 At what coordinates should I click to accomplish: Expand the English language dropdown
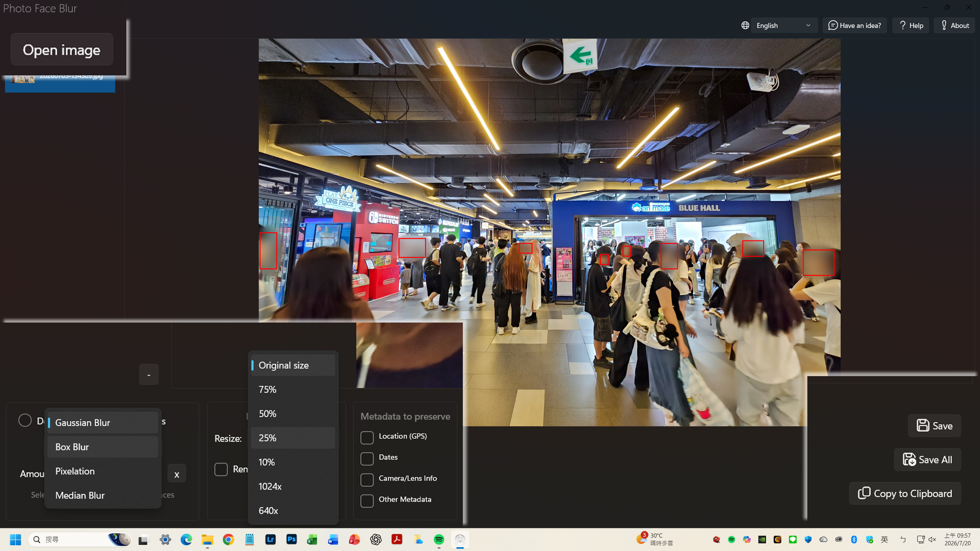pos(784,25)
